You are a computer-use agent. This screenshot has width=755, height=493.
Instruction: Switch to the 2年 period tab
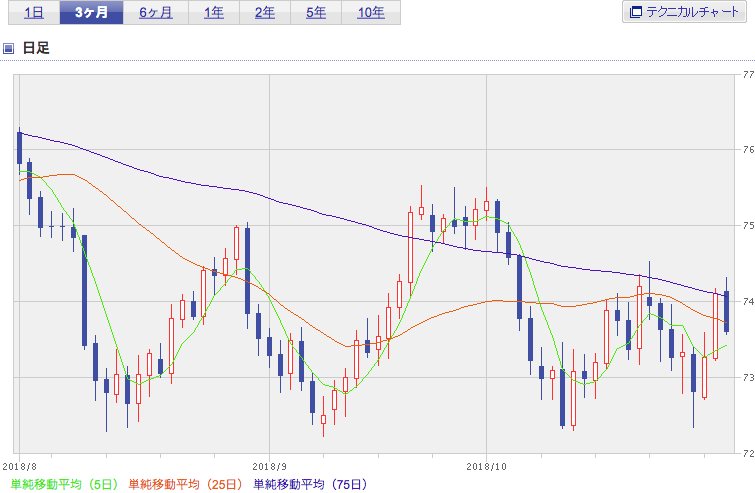coord(265,13)
